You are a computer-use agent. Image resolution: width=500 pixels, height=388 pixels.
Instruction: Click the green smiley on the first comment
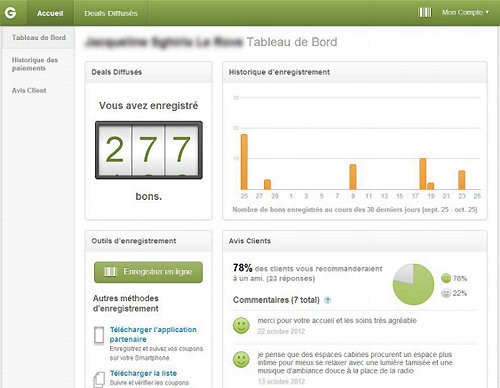pos(241,325)
